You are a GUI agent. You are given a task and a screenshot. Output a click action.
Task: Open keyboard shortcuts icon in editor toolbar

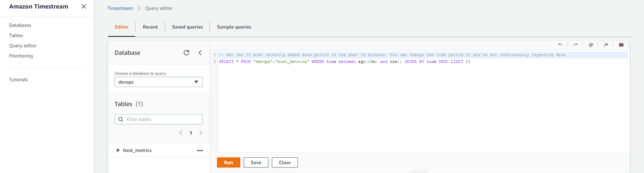(621, 45)
